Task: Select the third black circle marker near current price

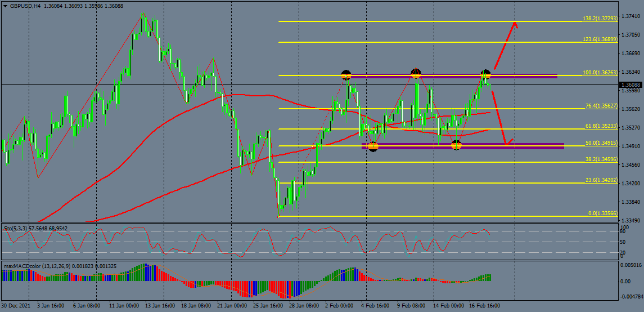Action: click(485, 74)
